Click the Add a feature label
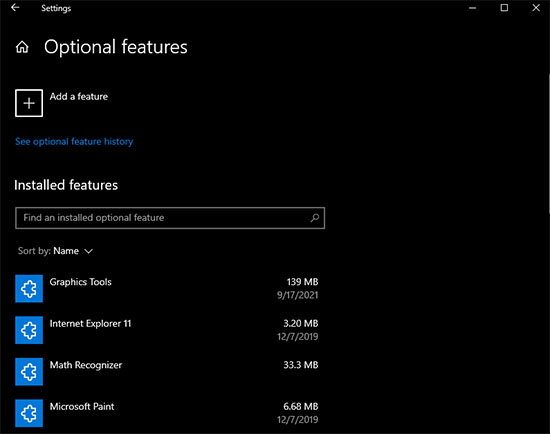Image resolution: width=550 pixels, height=434 pixels. point(79,96)
